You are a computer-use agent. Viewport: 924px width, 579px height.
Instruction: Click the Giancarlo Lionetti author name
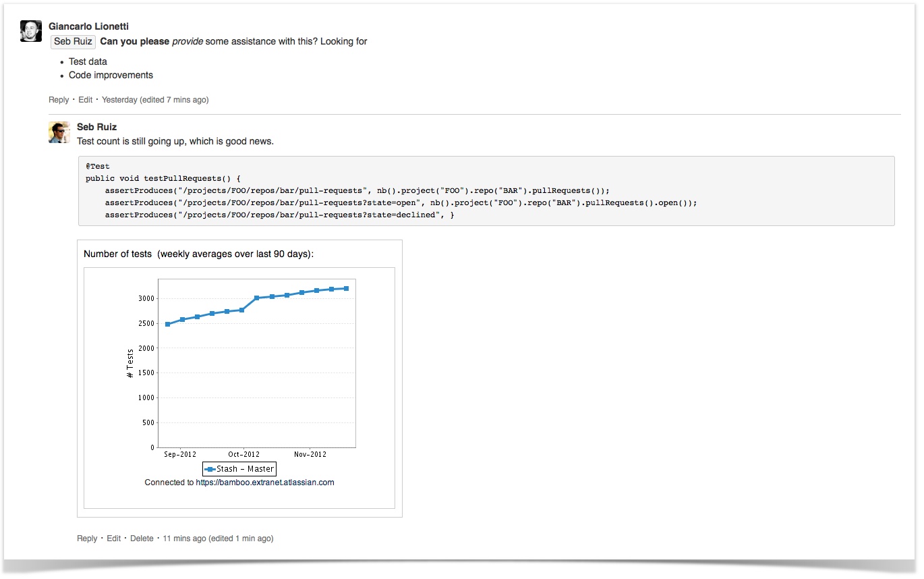pos(88,26)
